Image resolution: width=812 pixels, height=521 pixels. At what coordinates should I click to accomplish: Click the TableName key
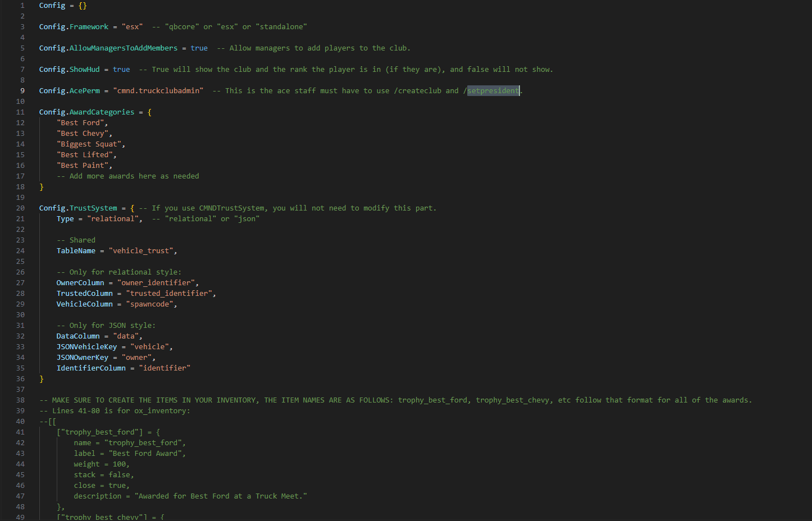coord(76,251)
